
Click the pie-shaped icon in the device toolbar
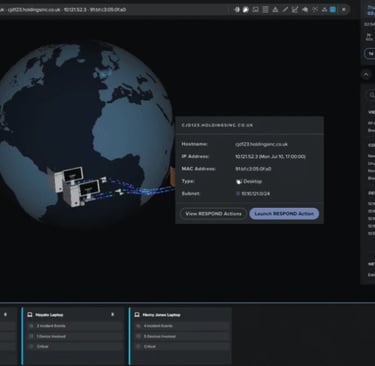[x=246, y=10]
